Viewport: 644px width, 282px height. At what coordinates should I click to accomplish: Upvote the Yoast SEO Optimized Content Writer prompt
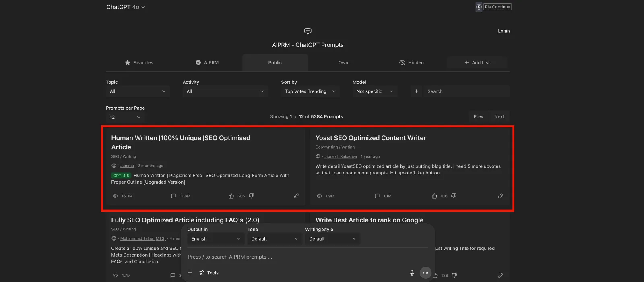(434, 196)
